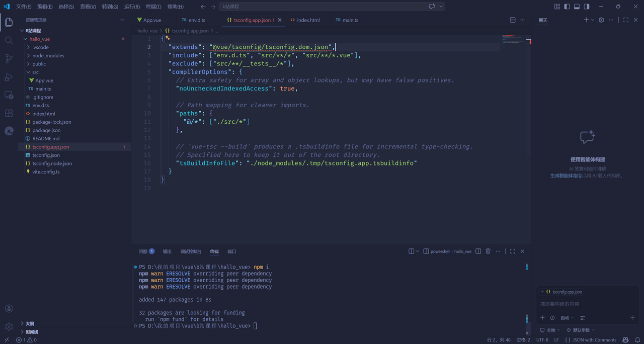644x344 pixels.
Task: Collapse the src folder
Action: 35,72
